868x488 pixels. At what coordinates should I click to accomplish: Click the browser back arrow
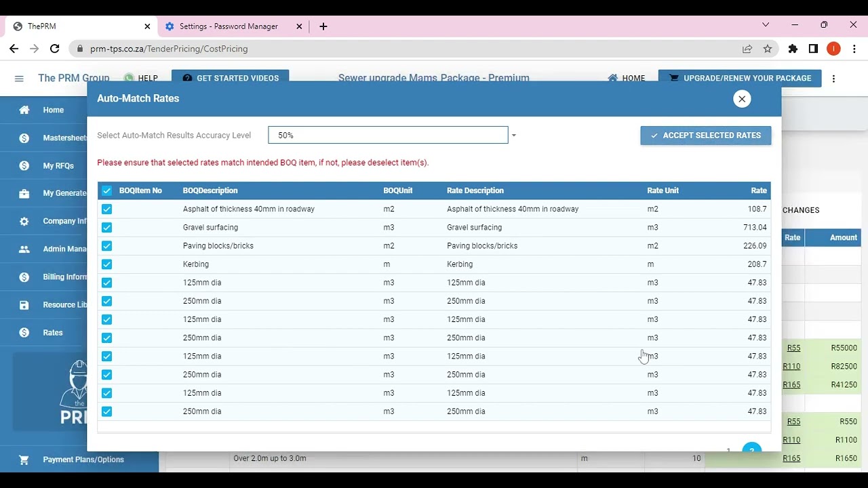pyautogui.click(x=14, y=49)
